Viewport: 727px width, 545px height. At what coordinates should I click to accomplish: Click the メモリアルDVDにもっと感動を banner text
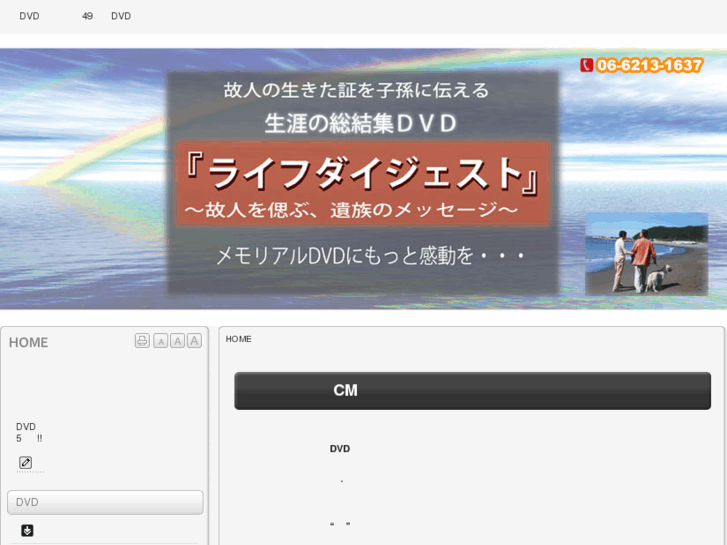[370, 256]
